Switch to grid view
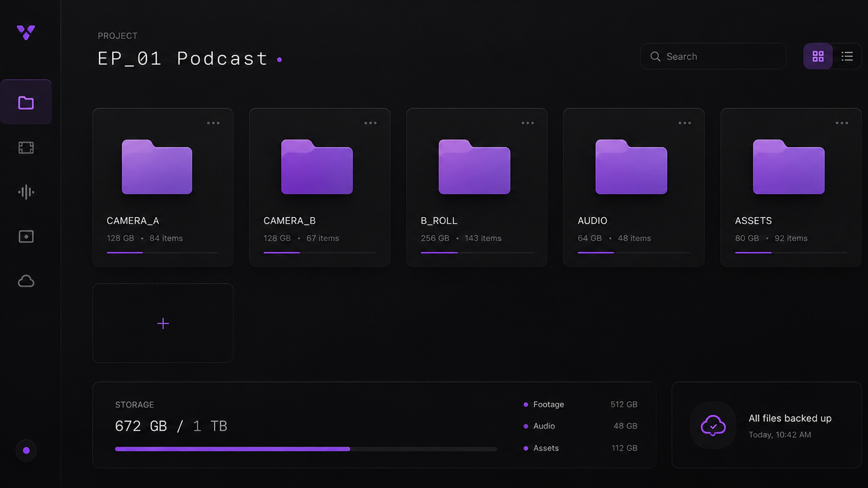868x488 pixels. click(x=818, y=56)
